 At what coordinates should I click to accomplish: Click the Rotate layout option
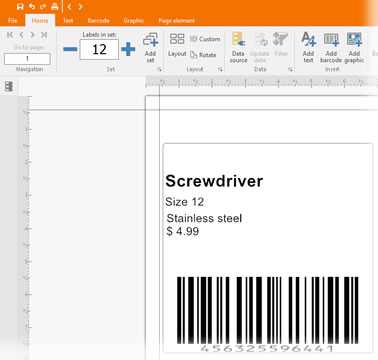[x=203, y=55]
